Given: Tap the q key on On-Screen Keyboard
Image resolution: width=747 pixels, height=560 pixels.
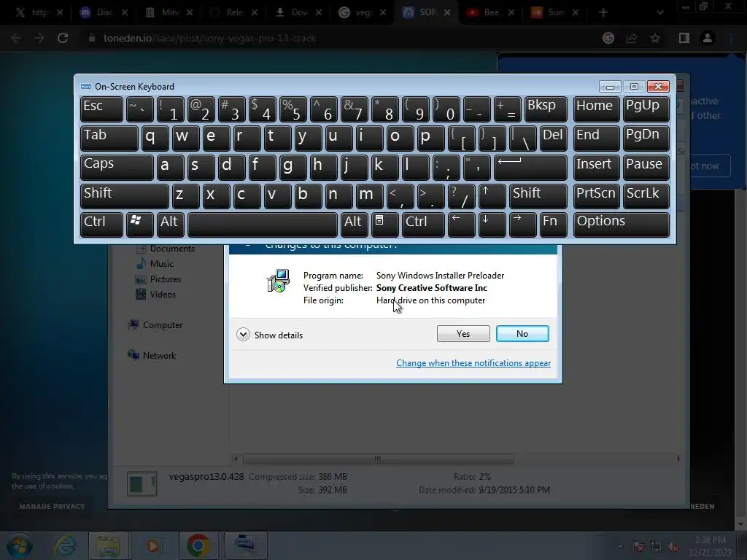Looking at the screenshot, I should click(x=155, y=138).
